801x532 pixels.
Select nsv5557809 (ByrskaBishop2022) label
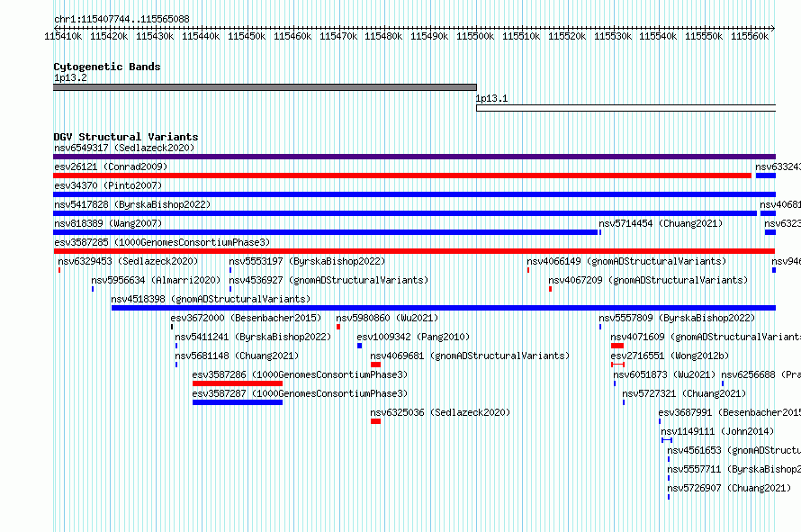pyautogui.click(x=677, y=318)
